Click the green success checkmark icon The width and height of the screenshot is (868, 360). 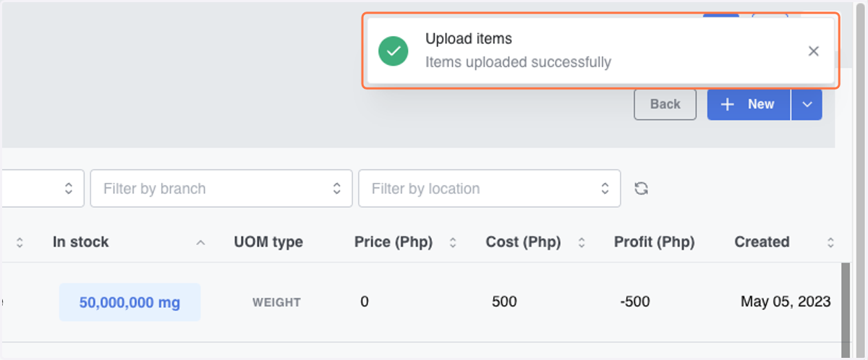(x=393, y=51)
